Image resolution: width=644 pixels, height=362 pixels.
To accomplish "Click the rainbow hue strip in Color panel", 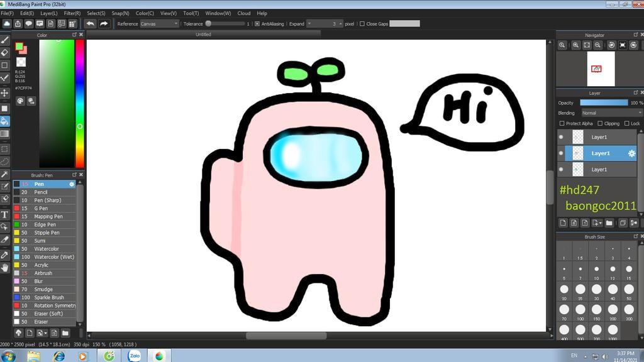I will click(x=80, y=104).
